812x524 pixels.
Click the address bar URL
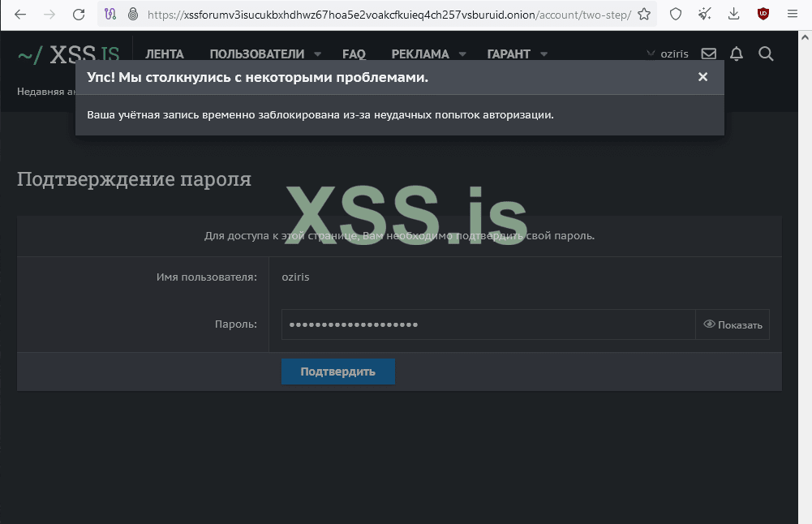point(389,15)
